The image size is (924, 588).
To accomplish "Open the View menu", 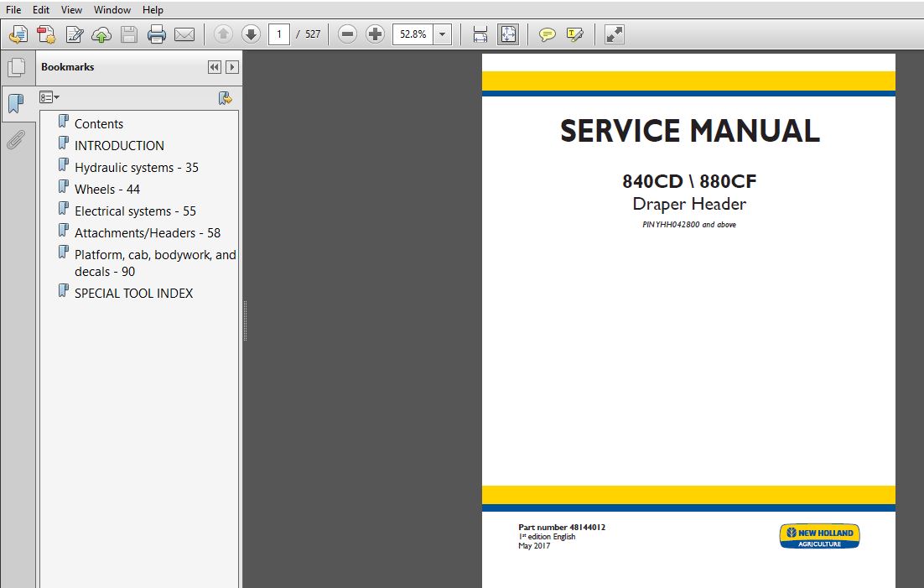I will pos(71,10).
